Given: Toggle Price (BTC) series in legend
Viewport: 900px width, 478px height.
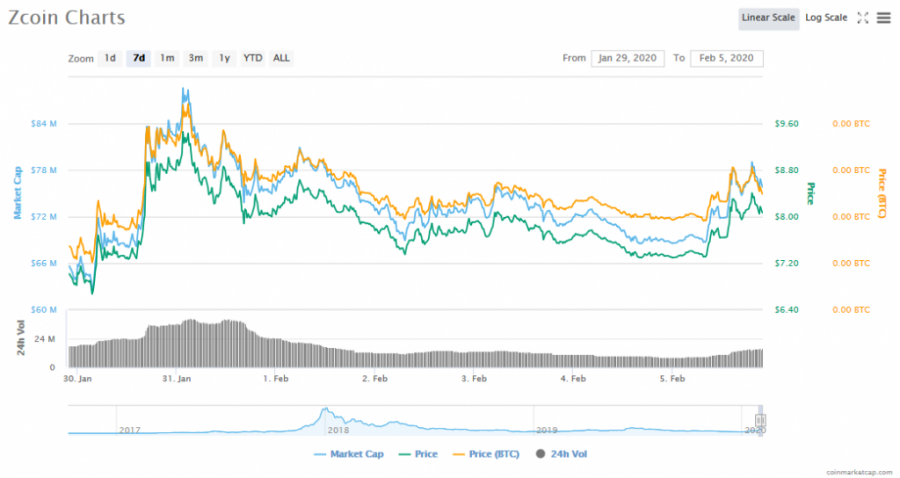Looking at the screenshot, I should (486, 454).
